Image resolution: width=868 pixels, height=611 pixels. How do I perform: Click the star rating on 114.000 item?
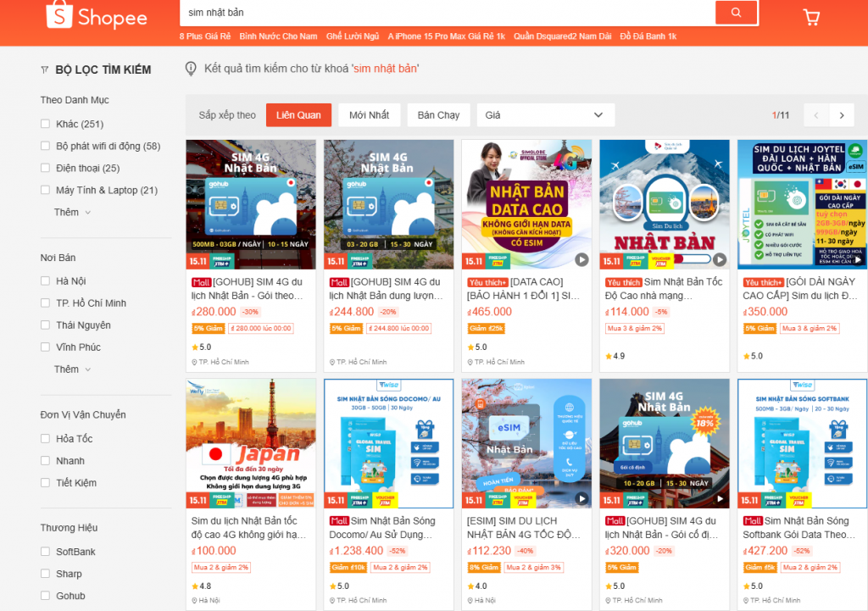click(615, 356)
